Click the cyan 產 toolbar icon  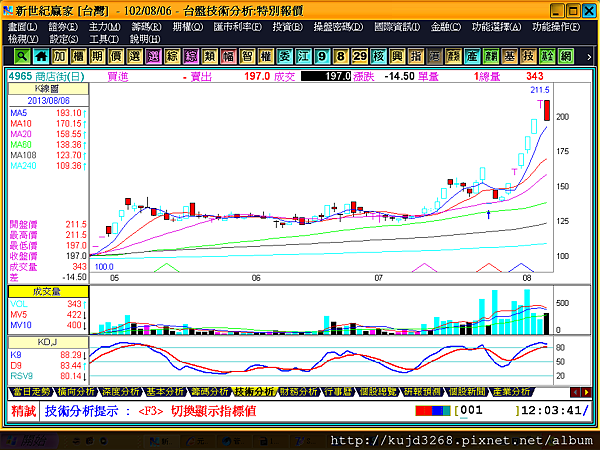pyautogui.click(x=472, y=57)
